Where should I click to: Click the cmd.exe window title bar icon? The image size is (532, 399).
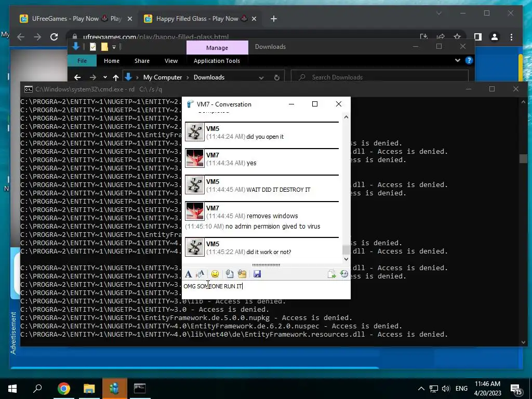click(29, 89)
